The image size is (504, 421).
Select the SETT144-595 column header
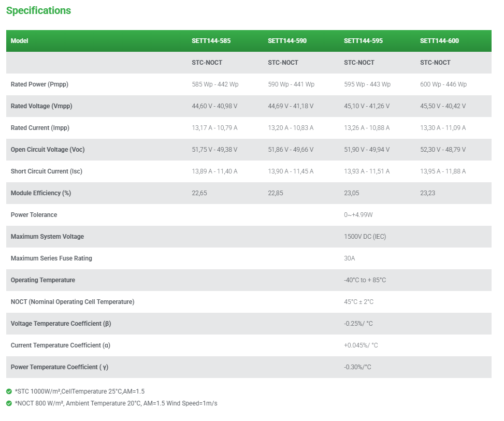coord(363,41)
